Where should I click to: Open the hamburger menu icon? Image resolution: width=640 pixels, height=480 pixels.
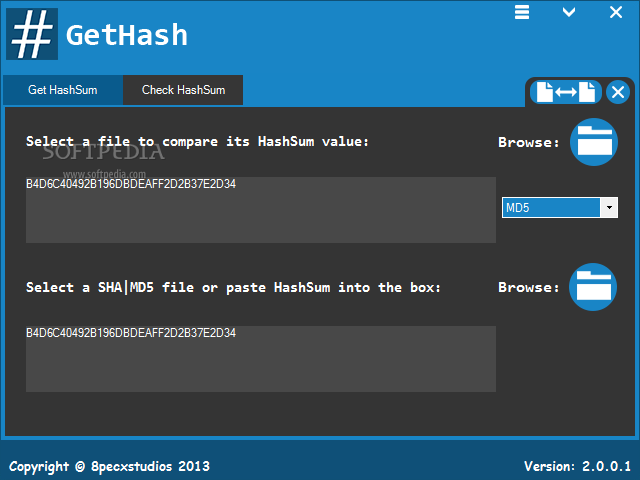pyautogui.click(x=522, y=12)
